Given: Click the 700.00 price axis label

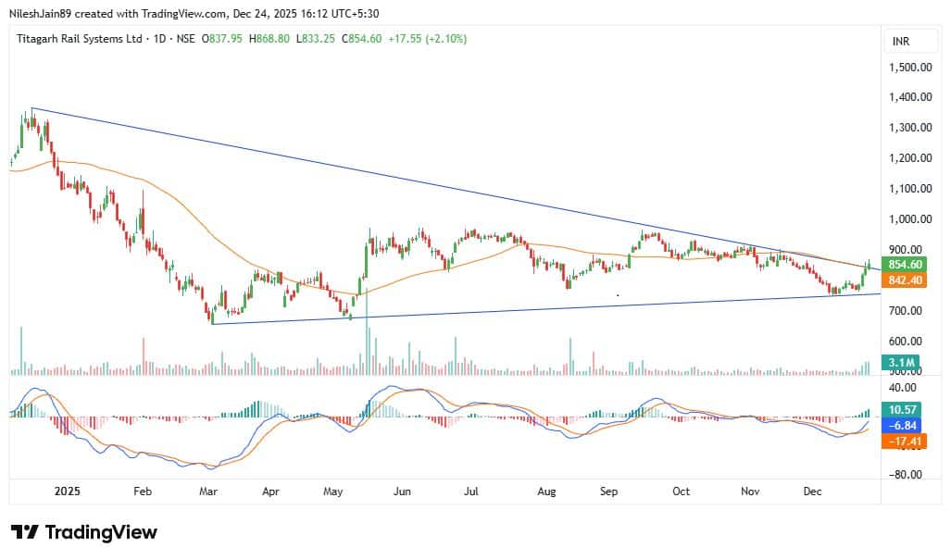Looking at the screenshot, I should 906,310.
